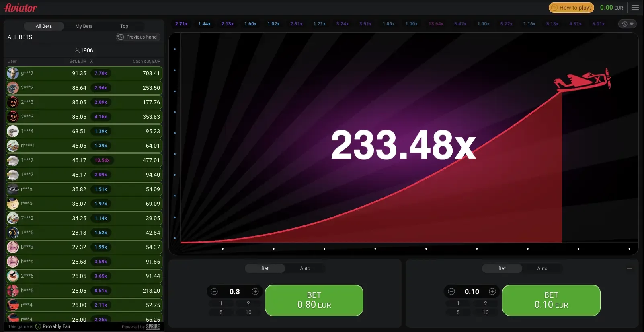Show the Previous hand results
644x332 pixels.
pyautogui.click(x=138, y=37)
